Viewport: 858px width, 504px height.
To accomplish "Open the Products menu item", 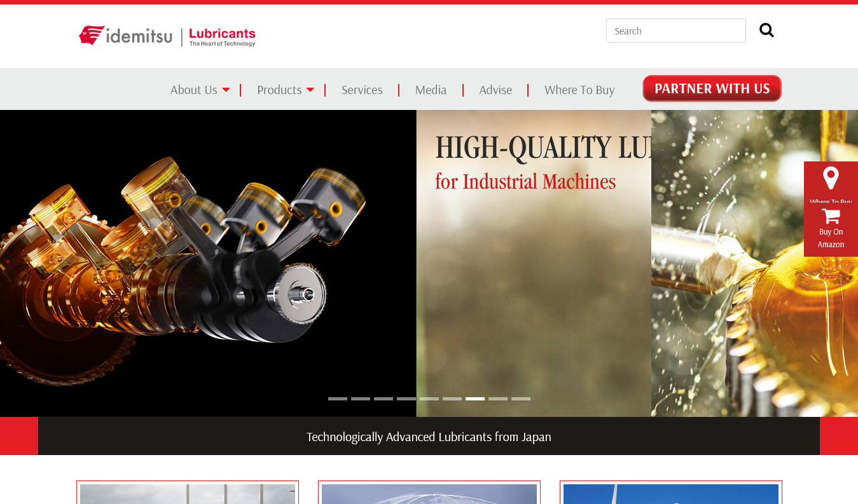I will 279,90.
